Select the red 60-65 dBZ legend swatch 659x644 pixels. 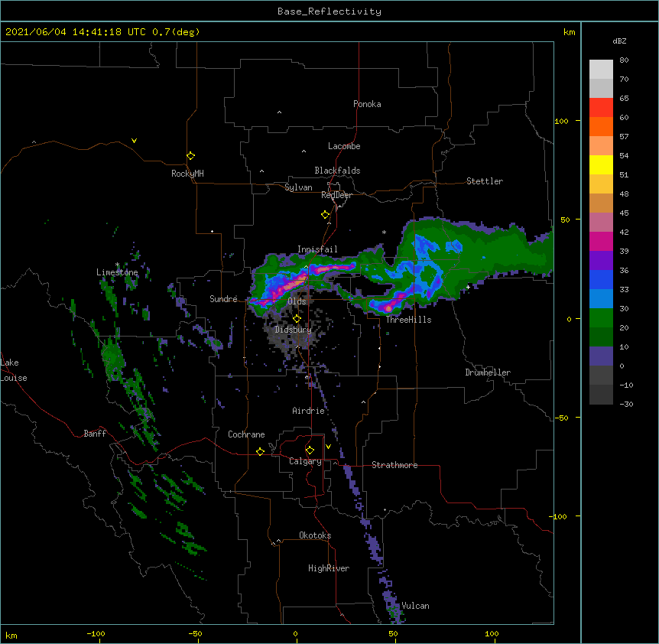(x=601, y=108)
